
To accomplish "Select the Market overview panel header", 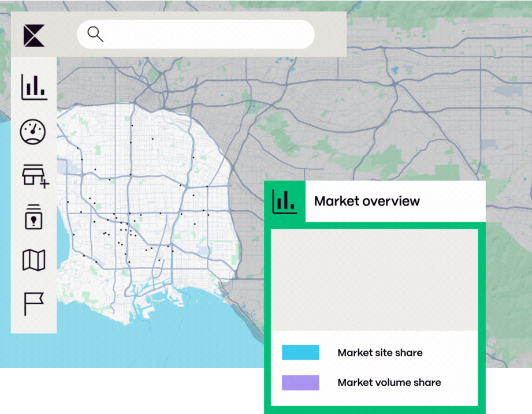I will 367,202.
